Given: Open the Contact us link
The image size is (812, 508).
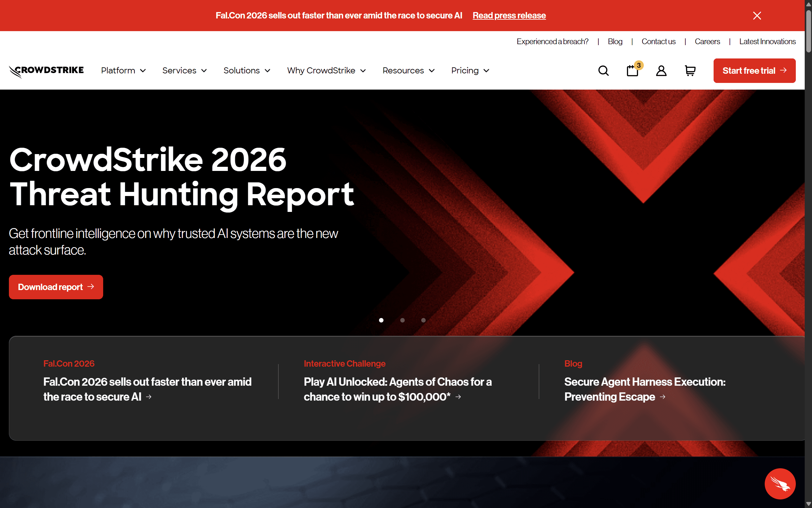Looking at the screenshot, I should [658, 41].
